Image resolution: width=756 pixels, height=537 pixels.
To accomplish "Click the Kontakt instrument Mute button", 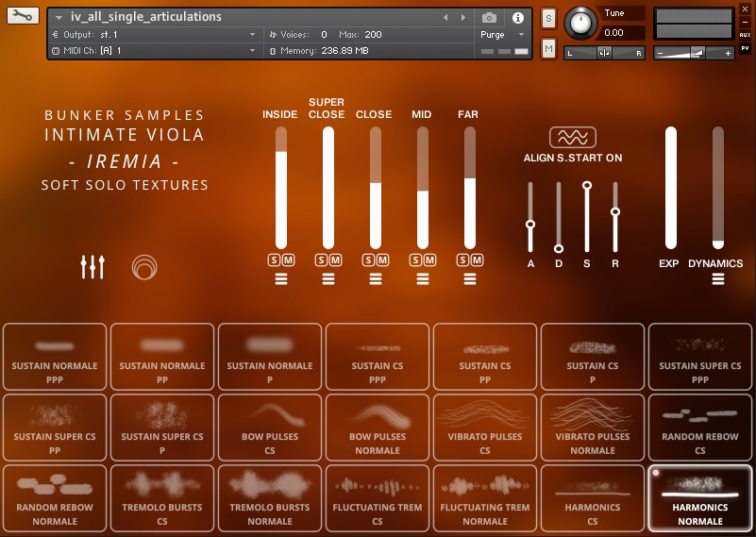I will (x=548, y=49).
